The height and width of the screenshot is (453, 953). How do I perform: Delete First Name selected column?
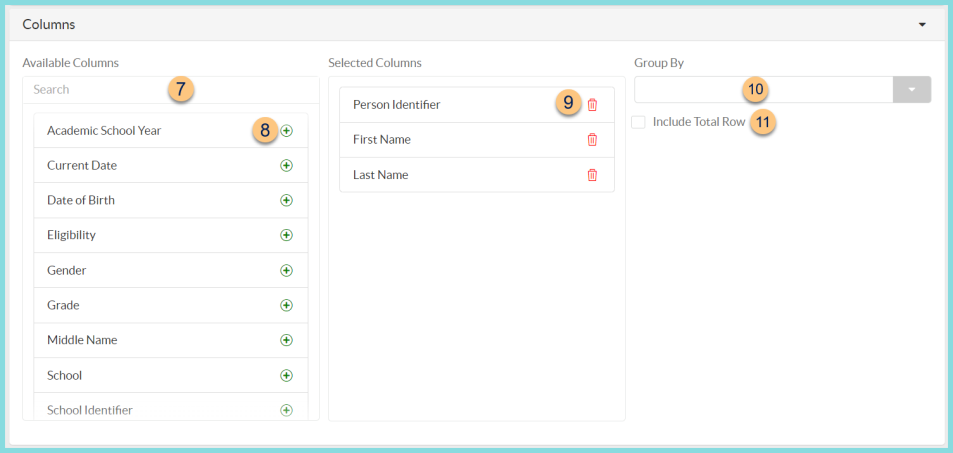click(x=592, y=140)
